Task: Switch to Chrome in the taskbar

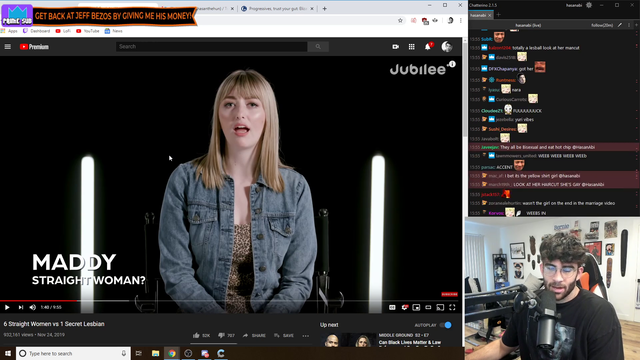Action: (x=172, y=353)
